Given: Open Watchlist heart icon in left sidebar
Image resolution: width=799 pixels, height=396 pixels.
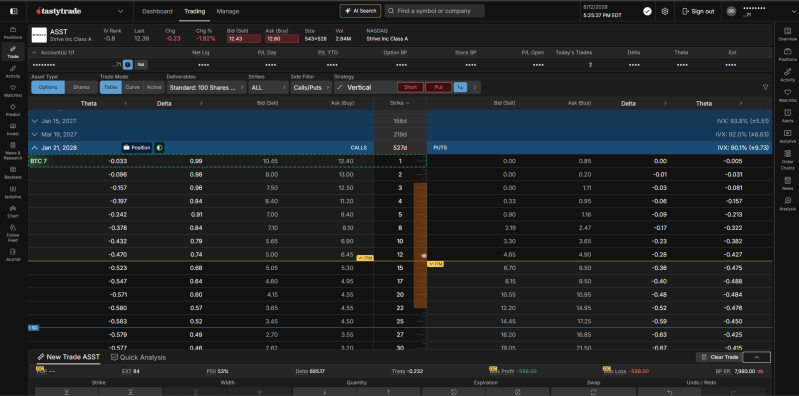Looking at the screenshot, I should (x=13, y=91).
